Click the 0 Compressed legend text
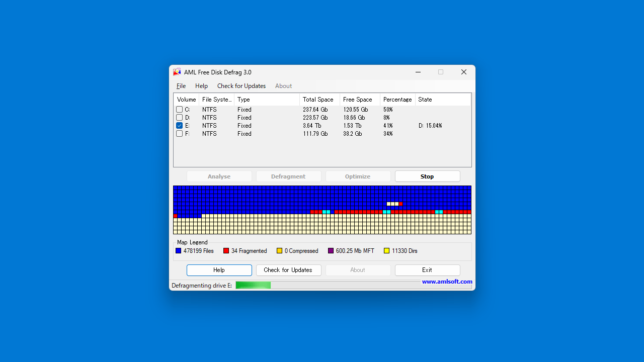Image resolution: width=644 pixels, height=362 pixels. pos(301,251)
